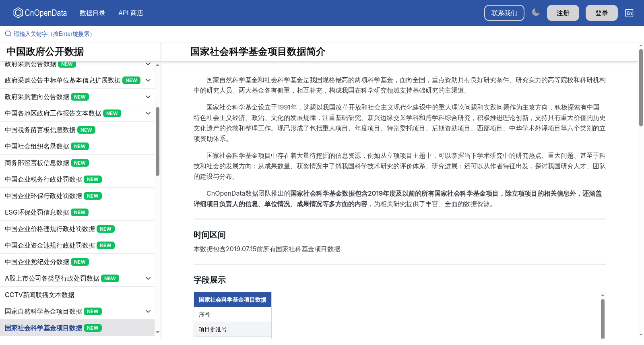Image resolution: width=644 pixels, height=345 pixels.
Task: Click 国家社会科学基金项目数据 table header
Action: click(233, 300)
